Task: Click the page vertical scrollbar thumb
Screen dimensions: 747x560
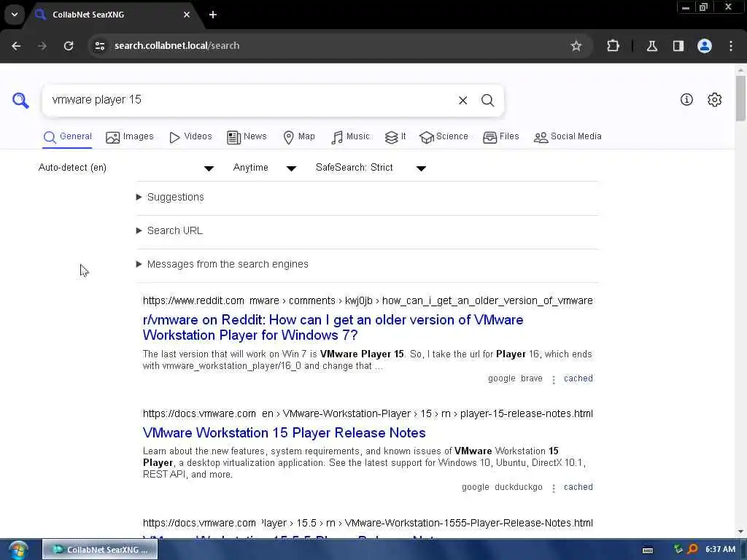Action: [740, 98]
